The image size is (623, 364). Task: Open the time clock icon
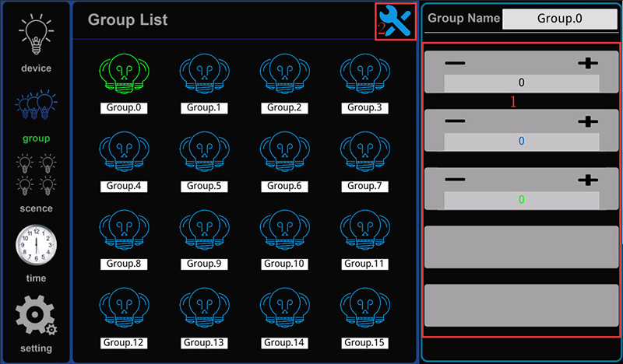pos(36,245)
